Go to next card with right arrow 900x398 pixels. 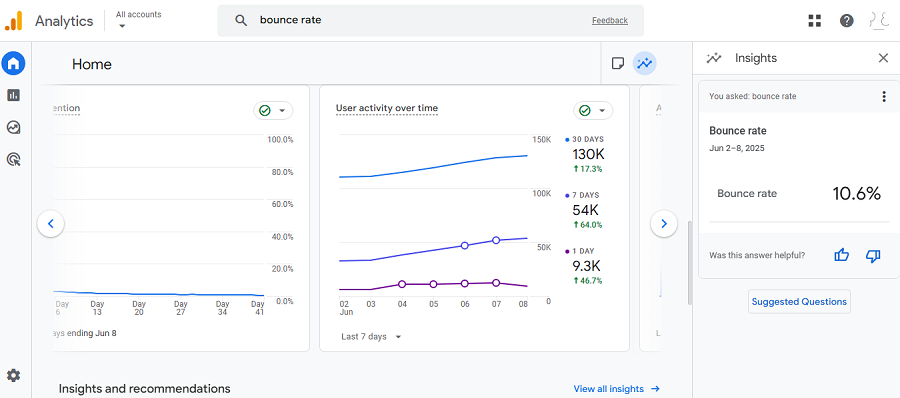[x=664, y=224]
